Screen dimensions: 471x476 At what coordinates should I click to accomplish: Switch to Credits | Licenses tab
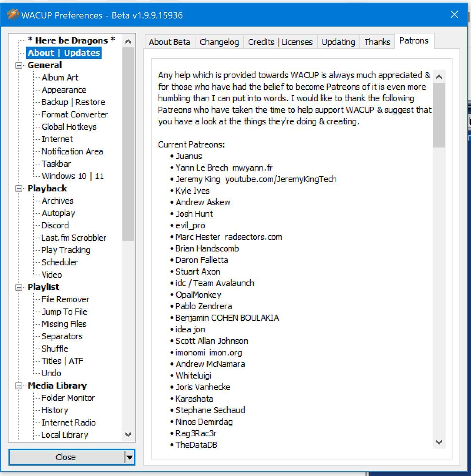[281, 42]
